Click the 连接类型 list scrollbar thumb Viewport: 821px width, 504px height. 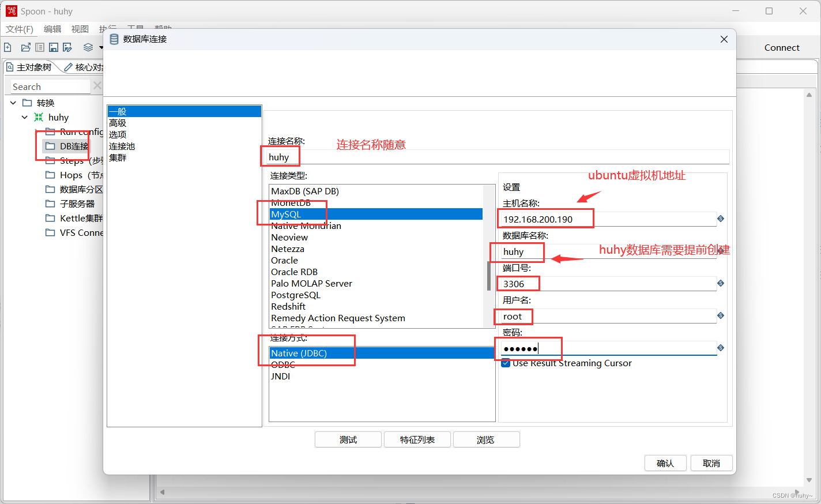point(489,276)
